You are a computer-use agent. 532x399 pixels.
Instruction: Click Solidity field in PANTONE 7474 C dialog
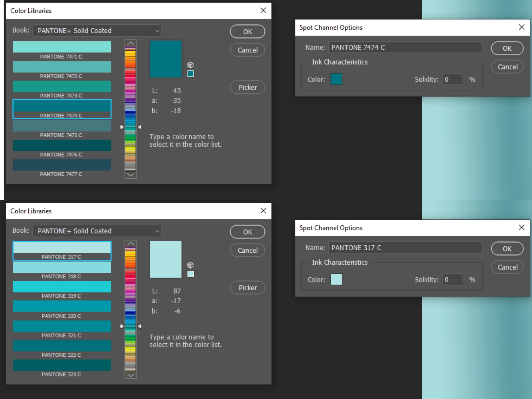452,79
